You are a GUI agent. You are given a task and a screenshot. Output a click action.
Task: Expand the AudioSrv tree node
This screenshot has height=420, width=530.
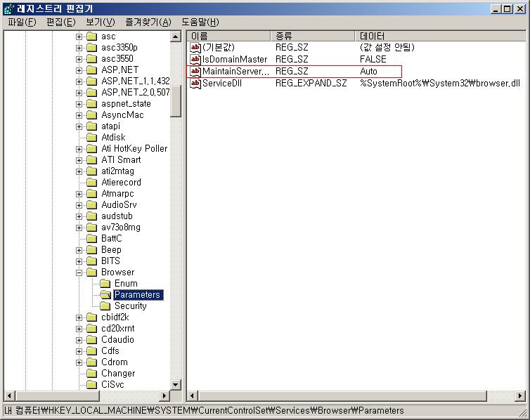79,205
